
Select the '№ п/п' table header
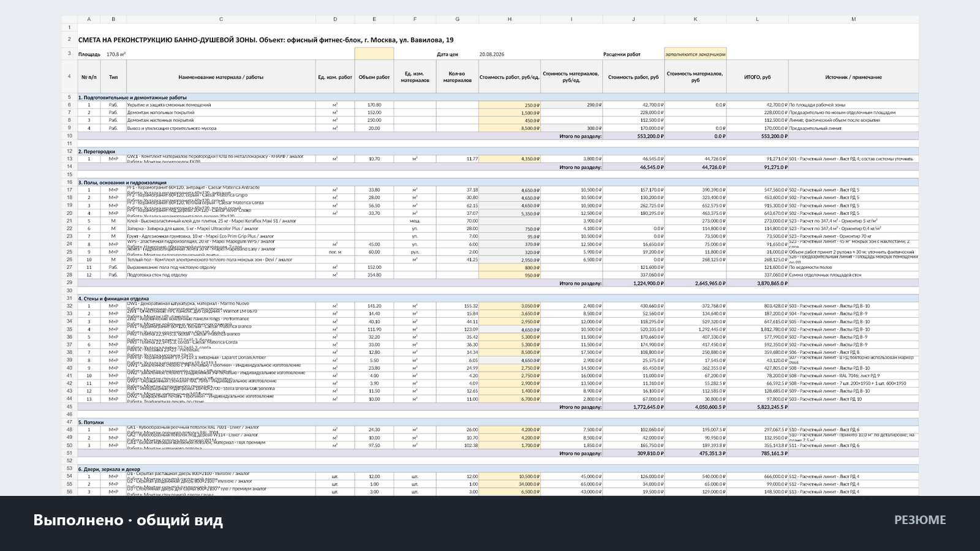(x=89, y=77)
